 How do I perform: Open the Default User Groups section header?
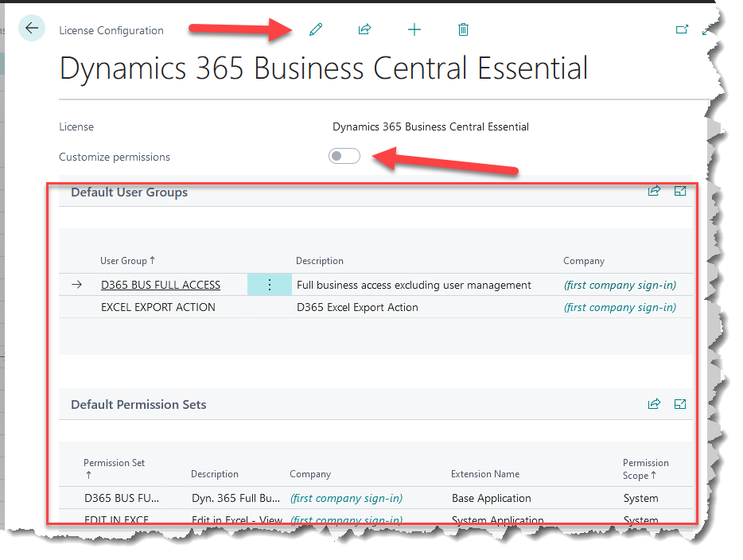pyautogui.click(x=129, y=192)
